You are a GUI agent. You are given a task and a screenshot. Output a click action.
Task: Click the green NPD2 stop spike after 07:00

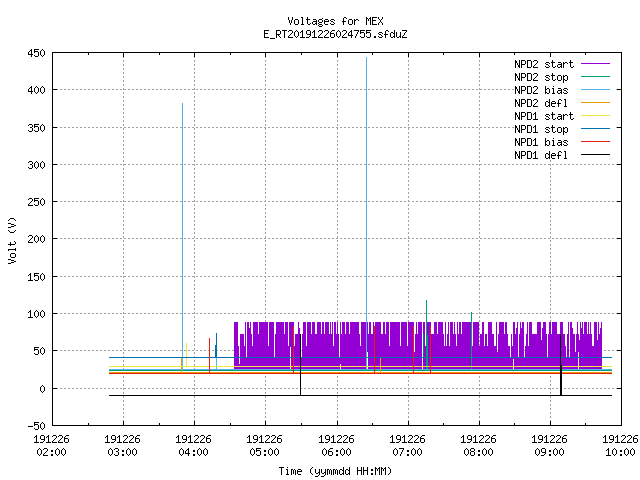click(x=427, y=334)
